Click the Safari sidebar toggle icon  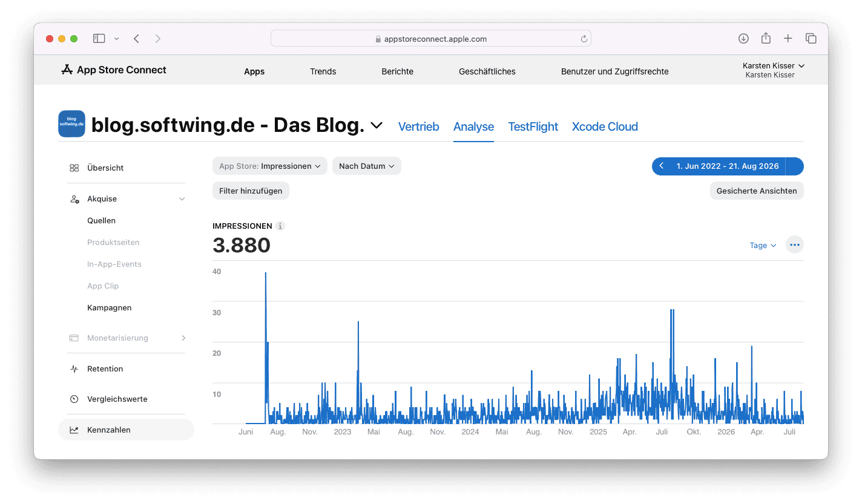tap(99, 39)
